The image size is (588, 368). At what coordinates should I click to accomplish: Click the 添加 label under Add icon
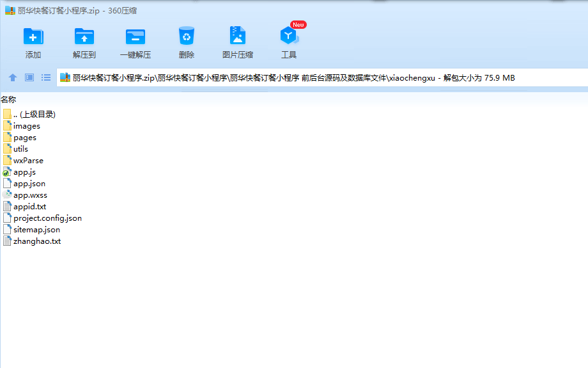pyautogui.click(x=33, y=55)
